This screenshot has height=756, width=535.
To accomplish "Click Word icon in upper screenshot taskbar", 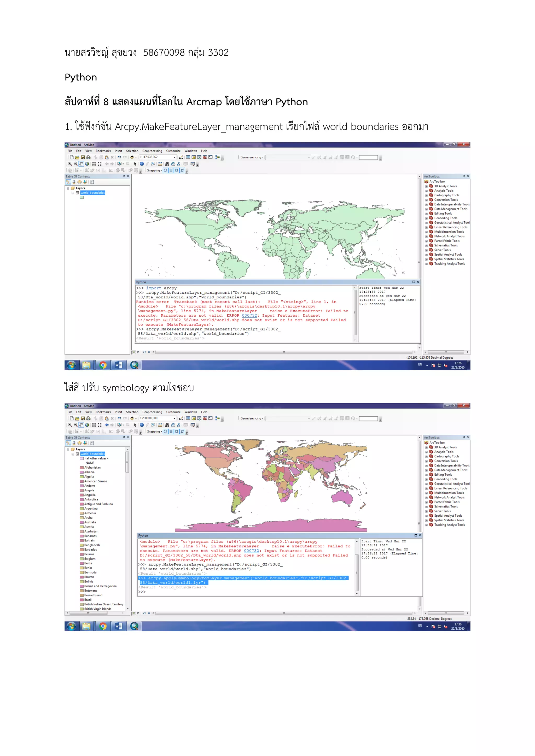I will click(119, 365).
